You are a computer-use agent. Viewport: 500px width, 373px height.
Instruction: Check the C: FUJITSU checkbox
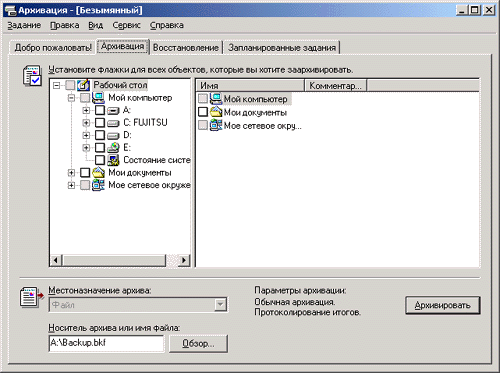(x=100, y=123)
